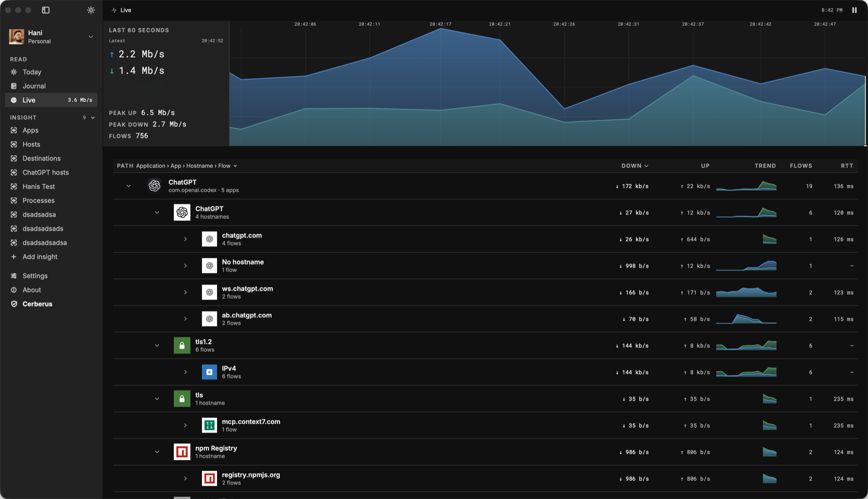
Task: Click the dsadsadsads insight icon
Action: [x=14, y=229]
